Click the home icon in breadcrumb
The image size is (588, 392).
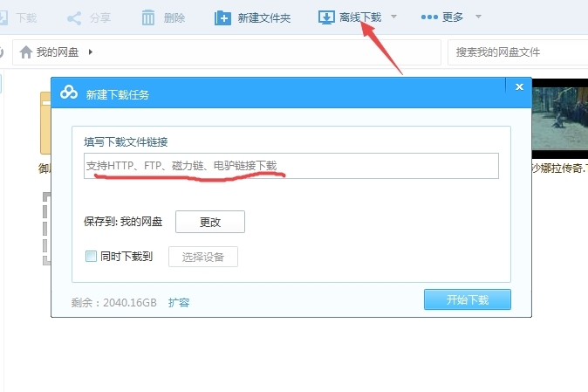coord(26,52)
